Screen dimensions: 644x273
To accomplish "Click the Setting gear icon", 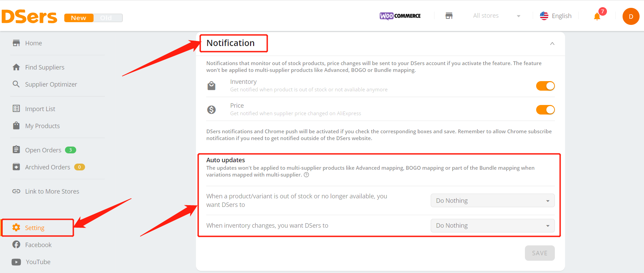I will tap(16, 227).
